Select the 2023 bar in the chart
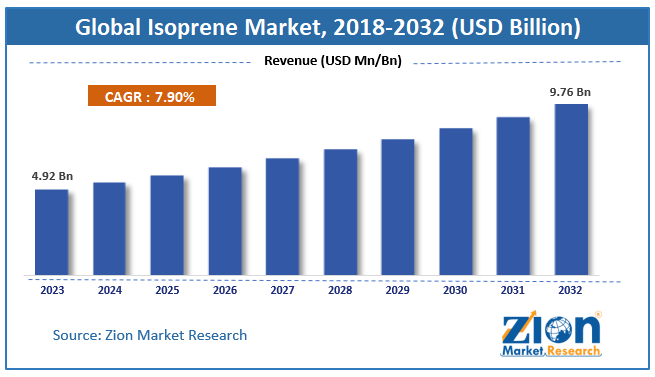655x377 pixels. click(51, 232)
